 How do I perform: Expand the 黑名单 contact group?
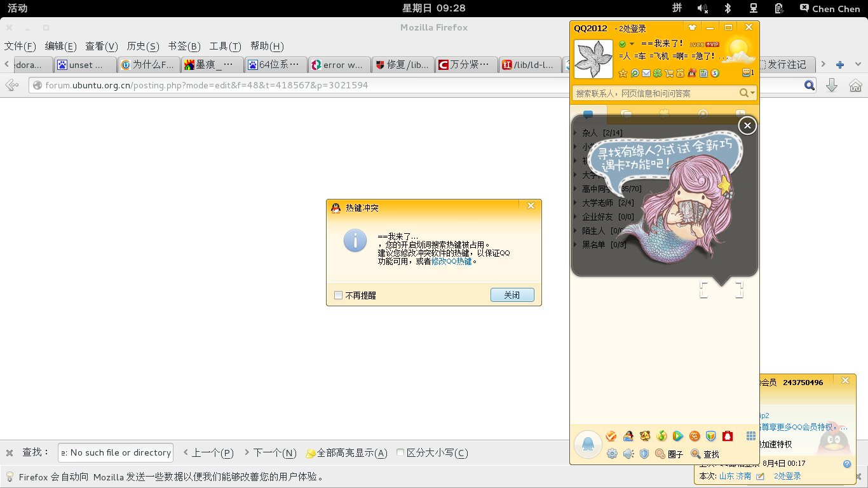[575, 245]
